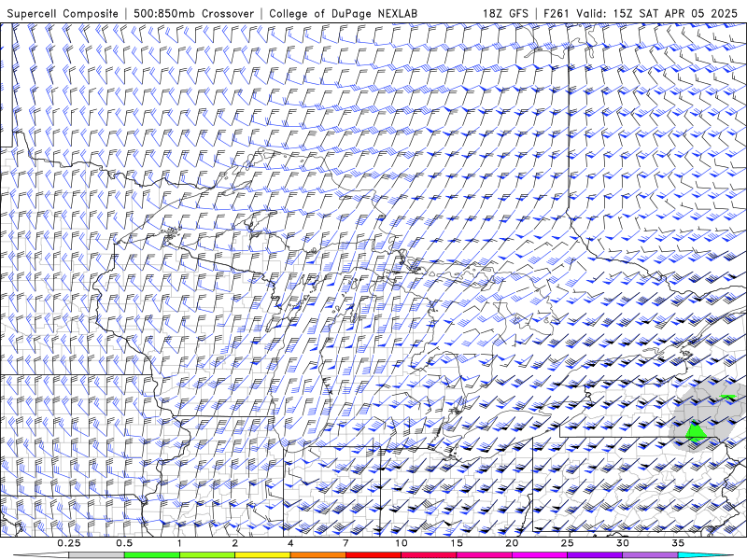This screenshot has height=560, width=747.
Task: Click the 18Z GFS model run label
Action: coord(505,13)
